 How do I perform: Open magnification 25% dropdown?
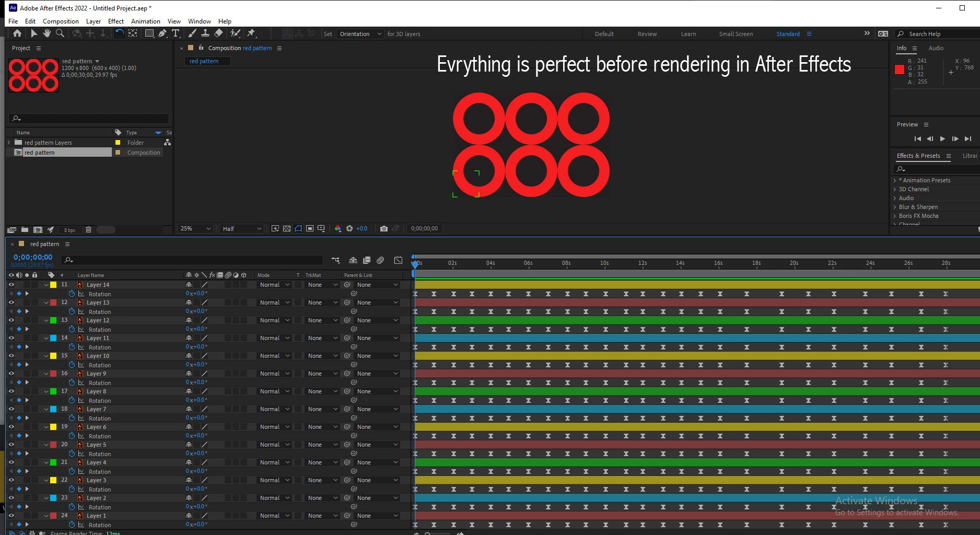click(196, 229)
